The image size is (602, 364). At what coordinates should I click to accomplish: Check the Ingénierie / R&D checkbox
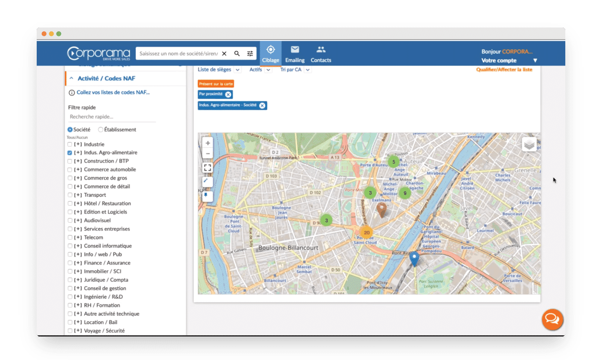pos(70,297)
